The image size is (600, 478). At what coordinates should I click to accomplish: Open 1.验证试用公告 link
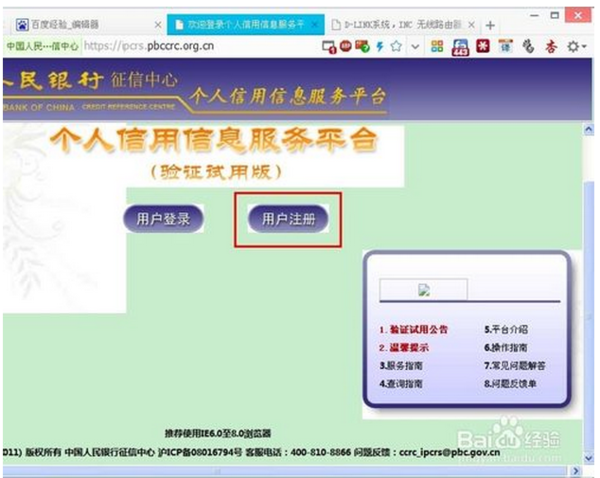point(414,330)
